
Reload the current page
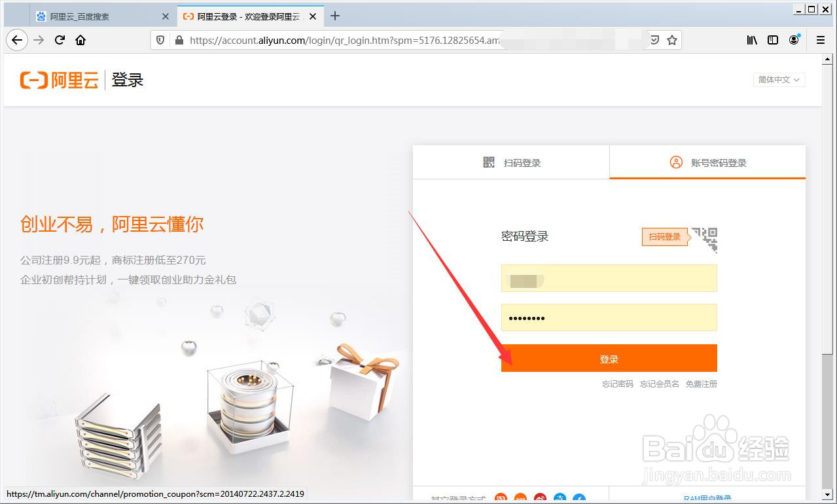60,40
